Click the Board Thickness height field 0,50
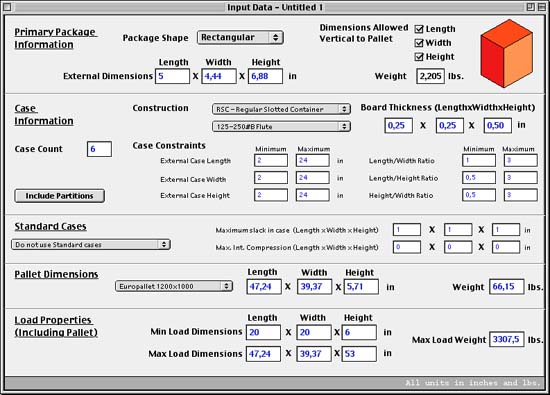The height and width of the screenshot is (395, 550). (x=497, y=125)
